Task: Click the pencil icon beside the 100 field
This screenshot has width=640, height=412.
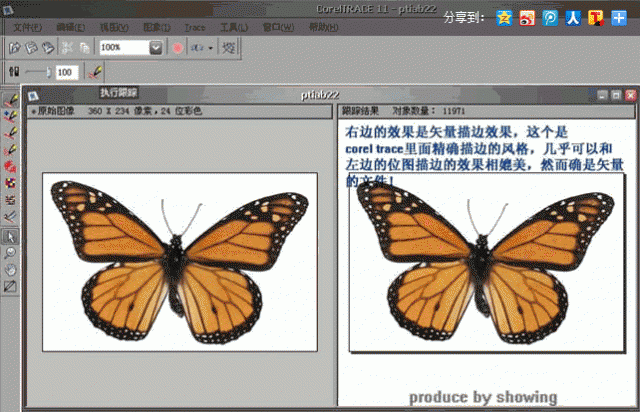Action: tap(95, 73)
